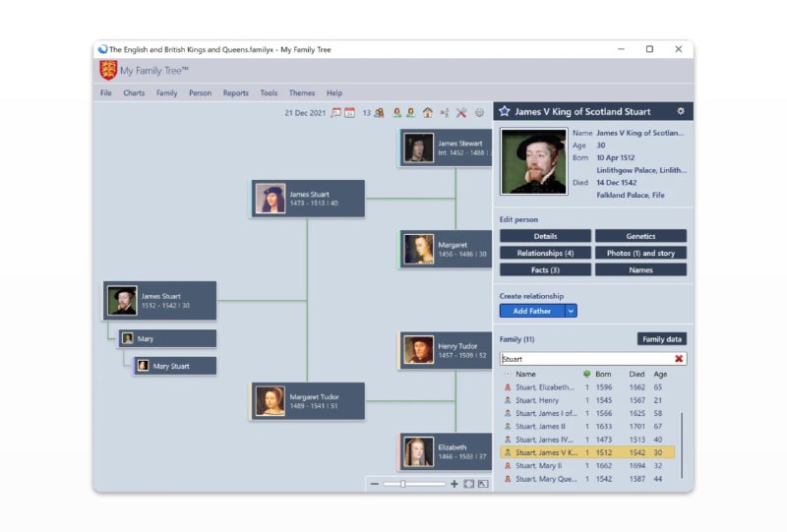
Task: Click the Facts (3) button
Action: point(545,270)
